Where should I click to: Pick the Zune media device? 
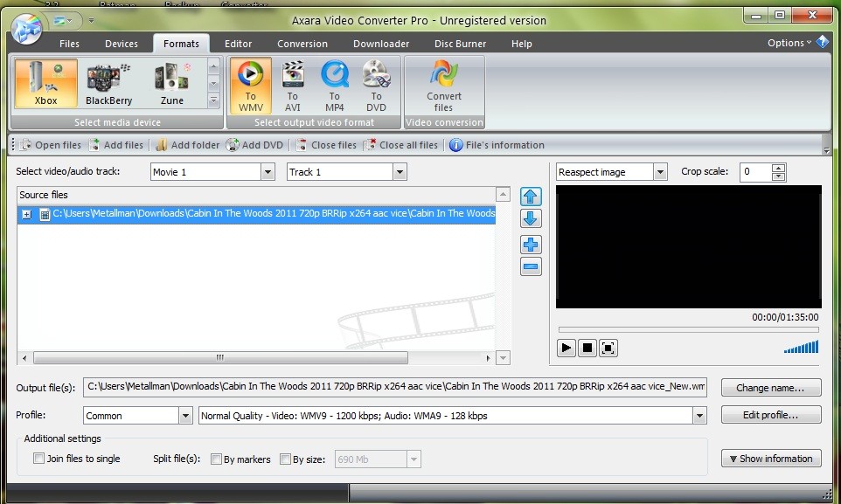[x=172, y=84]
